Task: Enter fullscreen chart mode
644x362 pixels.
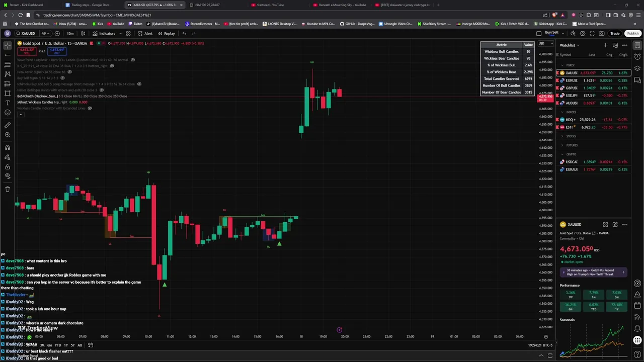Action: tap(592, 34)
